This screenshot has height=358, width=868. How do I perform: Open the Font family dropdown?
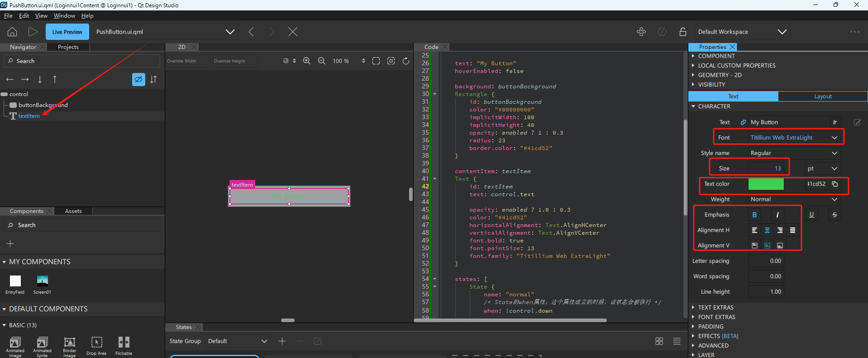tap(794, 138)
